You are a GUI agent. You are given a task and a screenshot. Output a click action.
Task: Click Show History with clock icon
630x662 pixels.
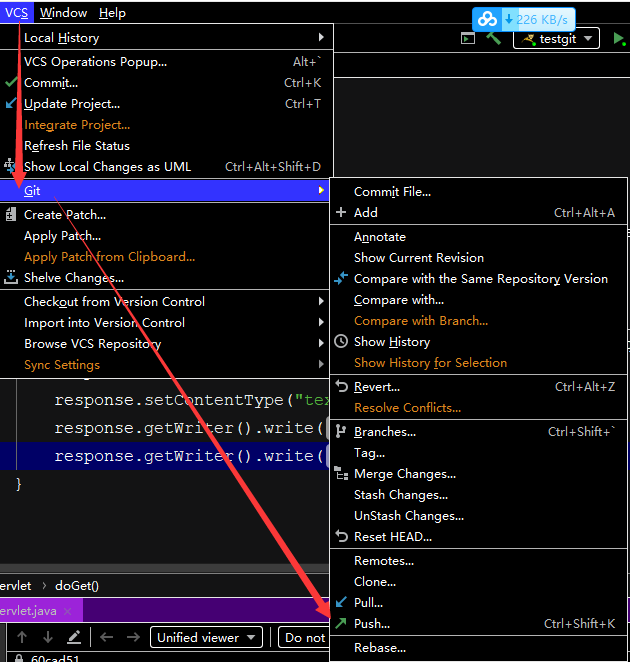(x=478, y=342)
